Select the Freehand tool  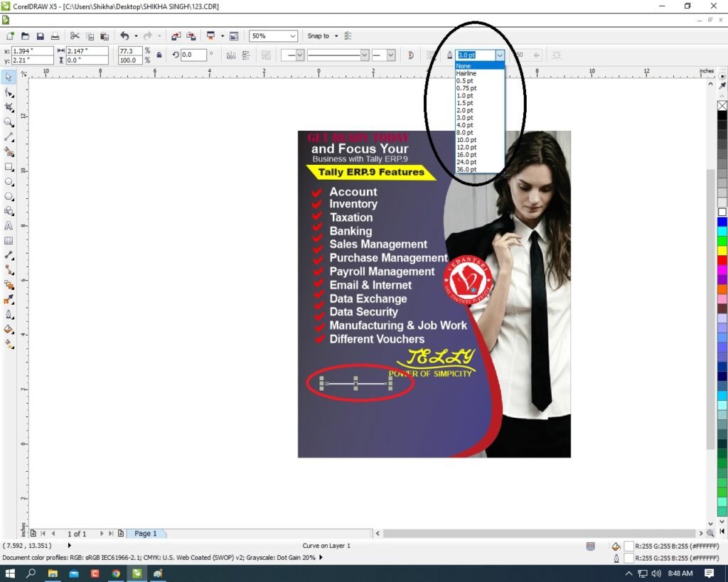point(9,137)
